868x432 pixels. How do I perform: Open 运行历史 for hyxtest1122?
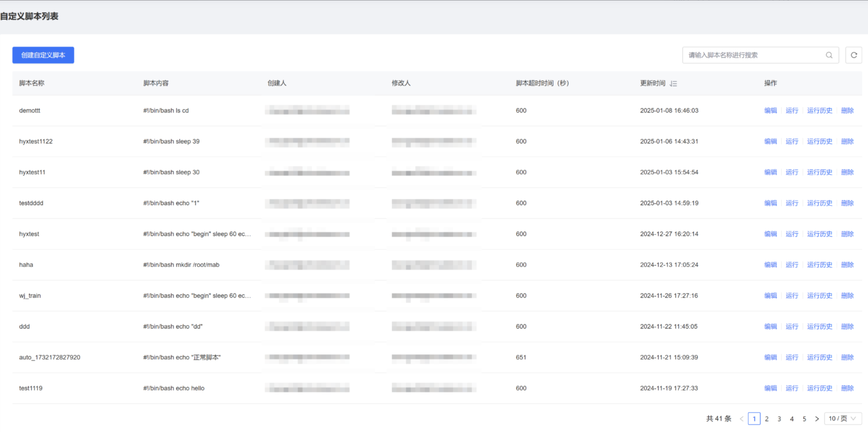820,141
